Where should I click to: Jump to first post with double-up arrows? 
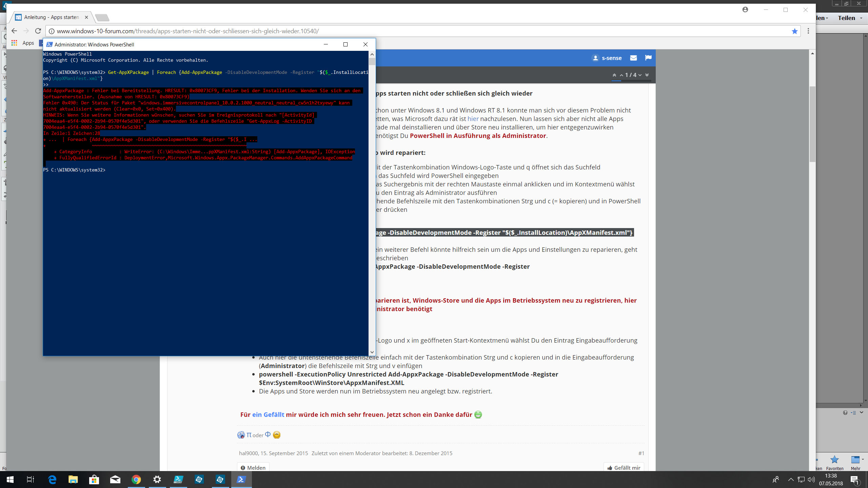(614, 75)
